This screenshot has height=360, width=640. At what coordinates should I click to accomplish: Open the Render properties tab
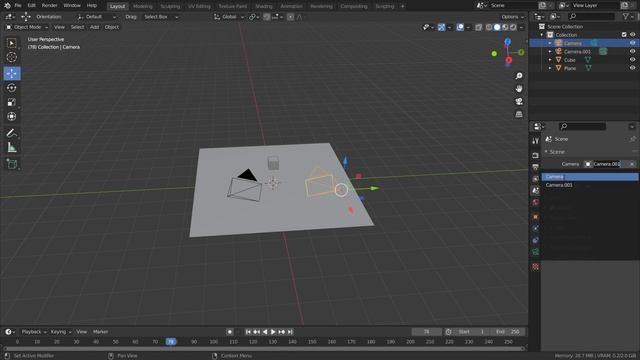[x=536, y=156]
